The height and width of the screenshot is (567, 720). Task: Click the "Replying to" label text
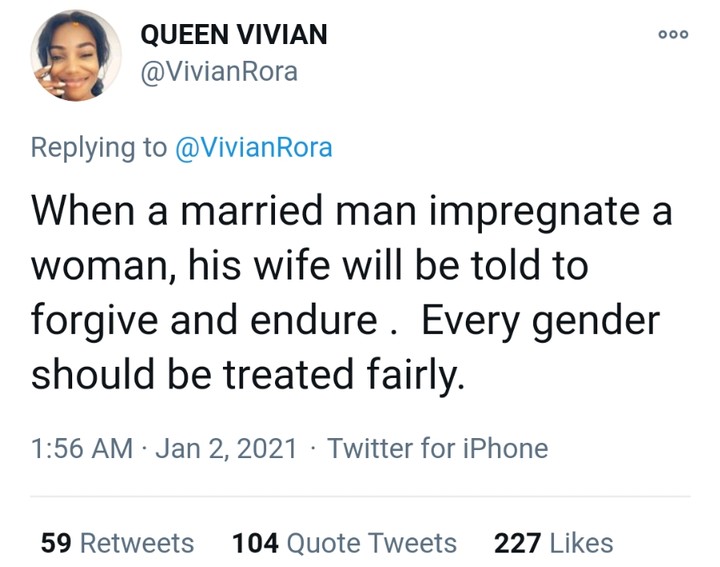click(x=100, y=148)
